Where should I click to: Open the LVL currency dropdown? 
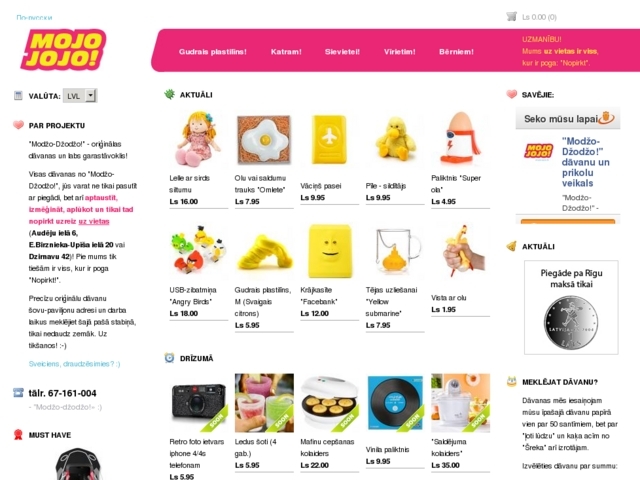click(x=80, y=96)
